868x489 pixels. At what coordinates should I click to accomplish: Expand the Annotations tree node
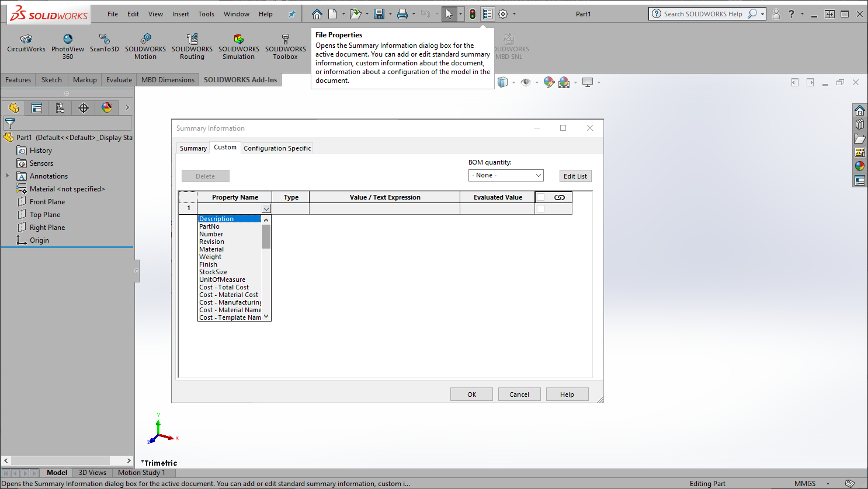tap(8, 176)
